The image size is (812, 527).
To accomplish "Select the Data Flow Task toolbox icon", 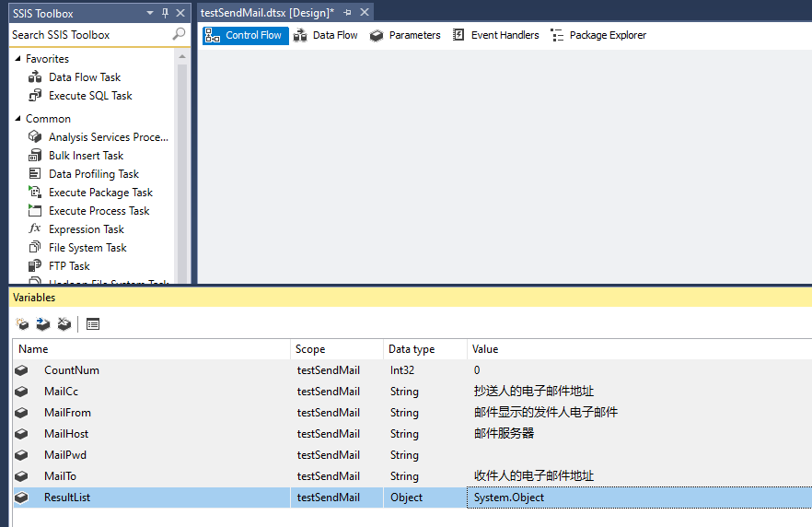I will 35,77.
